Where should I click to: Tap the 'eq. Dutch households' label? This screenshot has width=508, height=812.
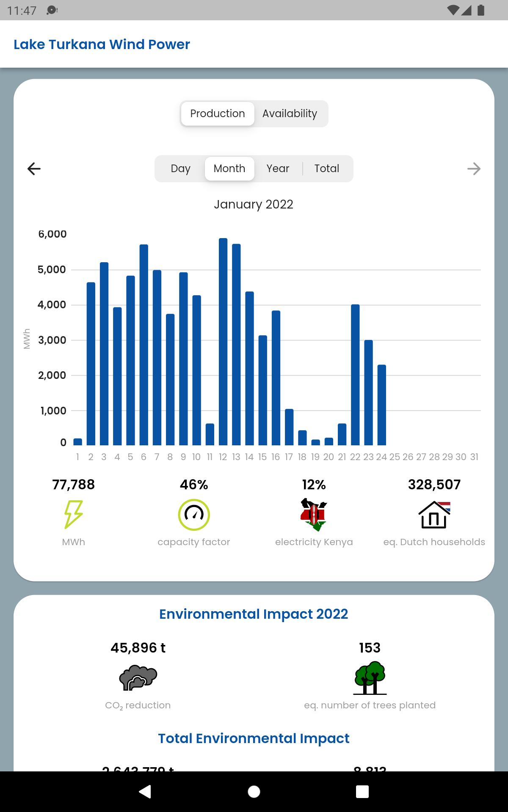(x=434, y=542)
